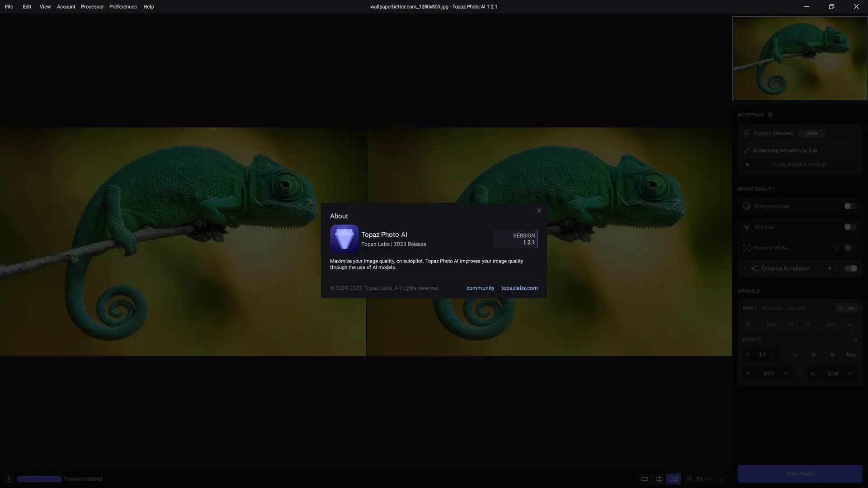Open the Preferences menu
868x488 pixels.
(x=123, y=7)
